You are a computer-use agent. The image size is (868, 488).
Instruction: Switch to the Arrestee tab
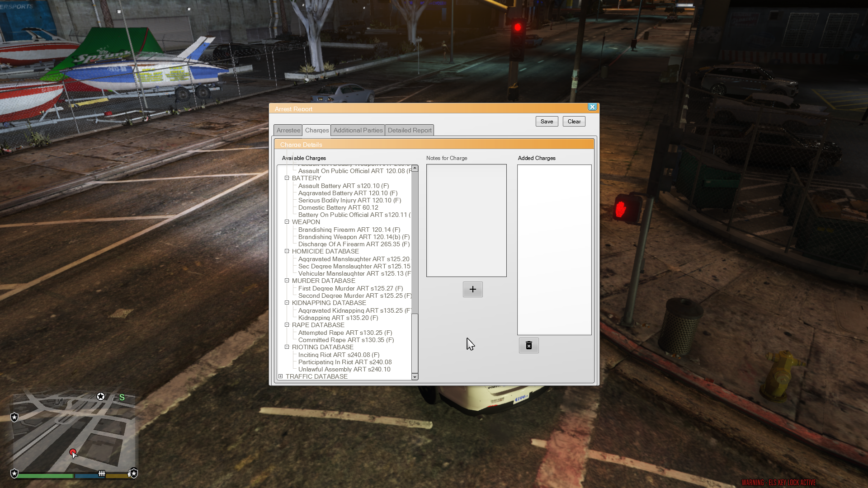288,130
